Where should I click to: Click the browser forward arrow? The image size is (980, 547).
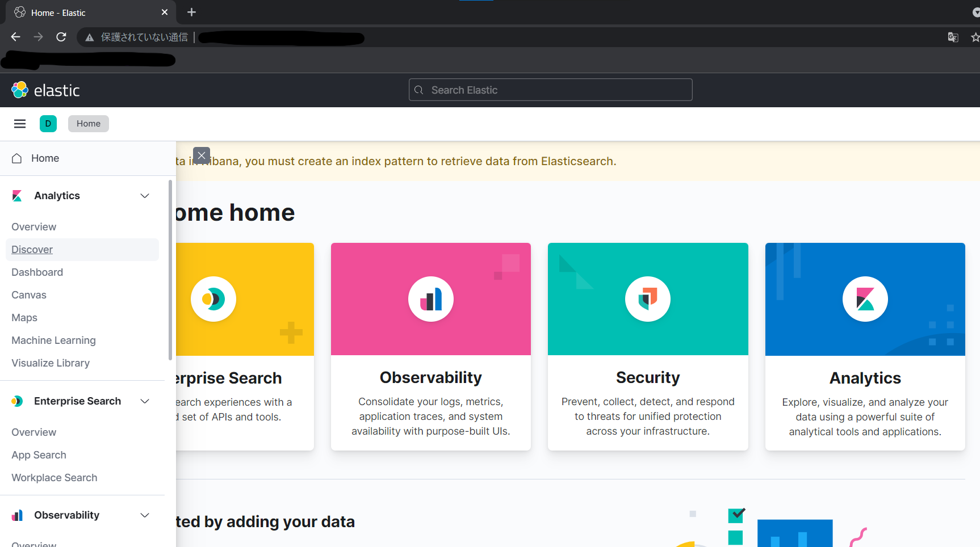pyautogui.click(x=38, y=37)
